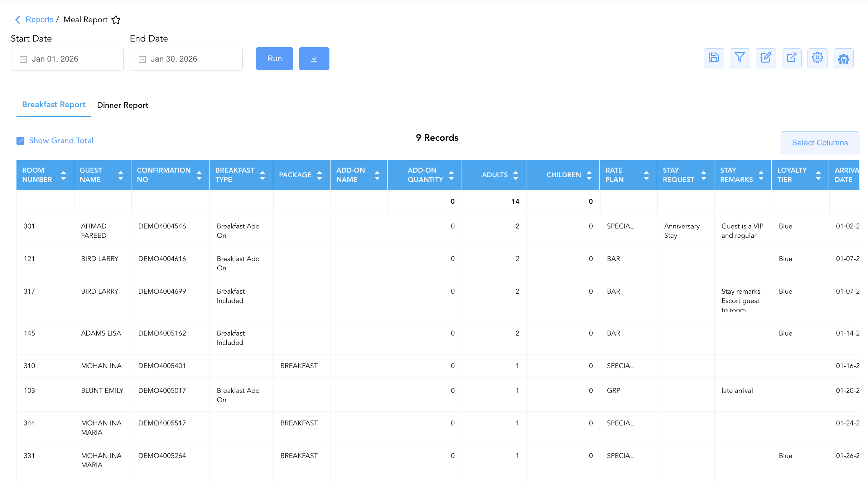Click the export external-link icon
Image resolution: width=868 pixels, height=482 pixels.
point(791,58)
